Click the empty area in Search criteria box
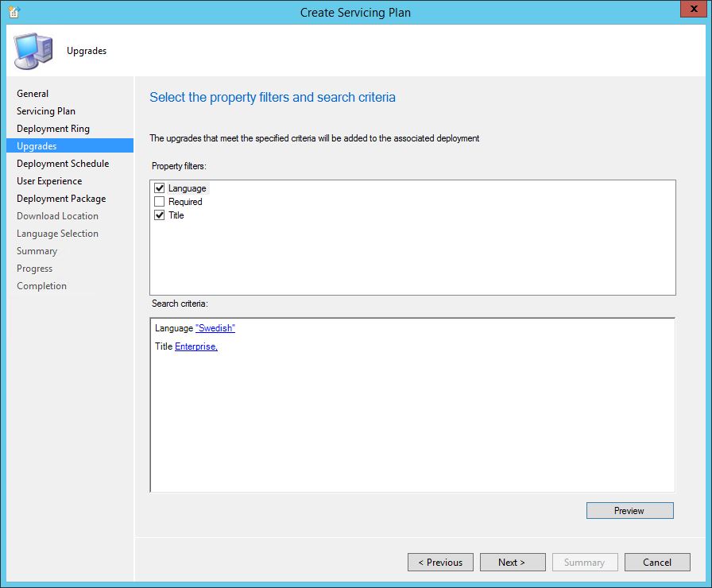 pos(412,429)
